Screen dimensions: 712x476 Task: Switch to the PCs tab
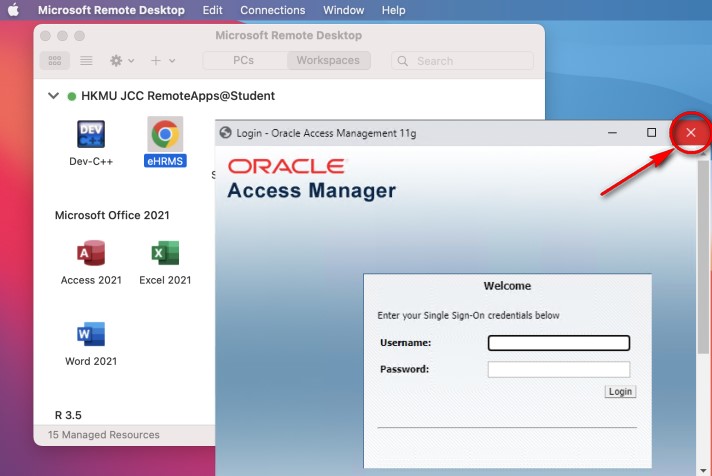point(243,60)
